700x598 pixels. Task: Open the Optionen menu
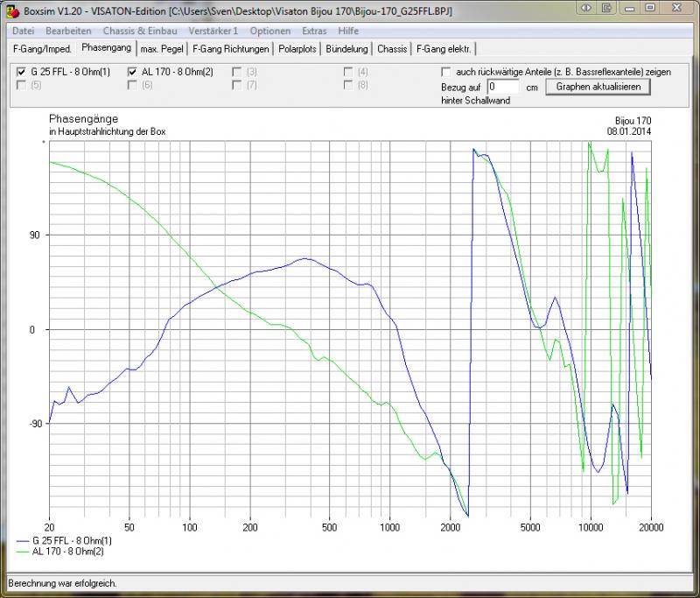coord(269,31)
